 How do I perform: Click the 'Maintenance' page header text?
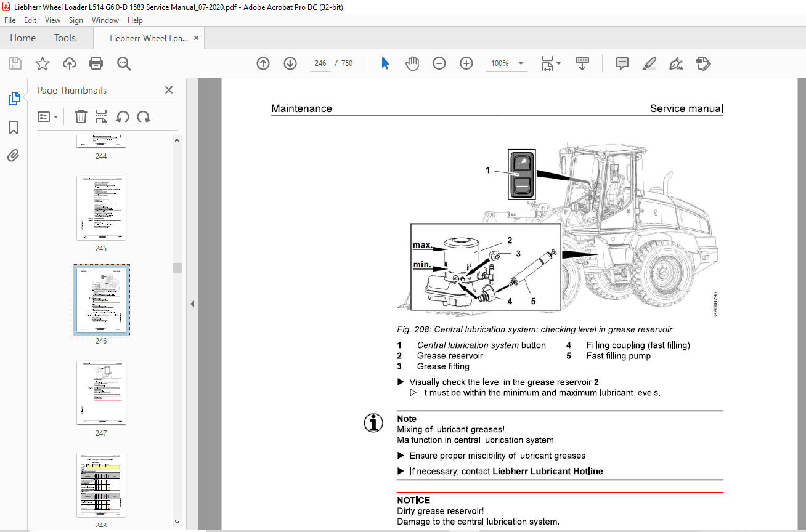point(301,108)
